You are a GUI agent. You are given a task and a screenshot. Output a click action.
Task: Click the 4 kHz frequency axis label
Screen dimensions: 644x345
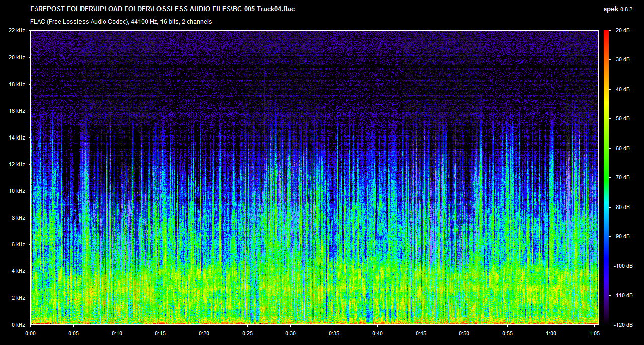[18, 271]
